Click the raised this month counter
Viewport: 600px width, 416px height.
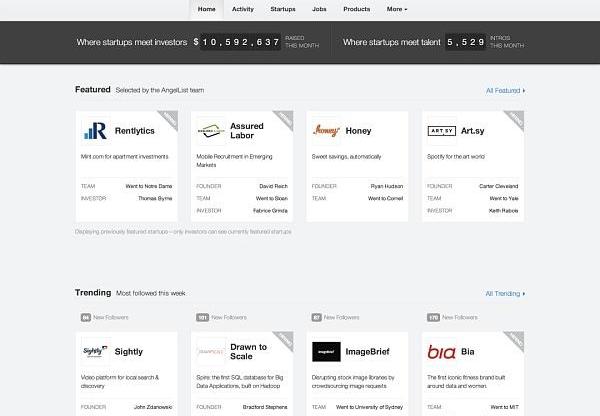pos(236,43)
